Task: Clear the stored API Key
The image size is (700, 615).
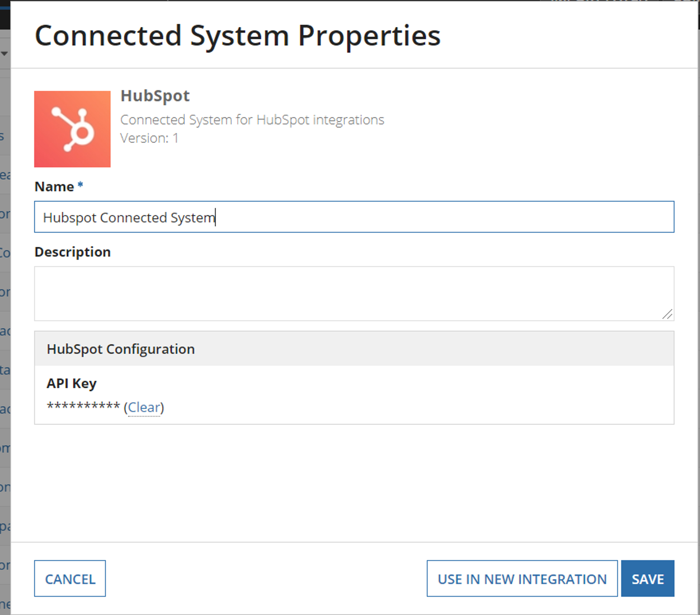Action: click(x=144, y=407)
